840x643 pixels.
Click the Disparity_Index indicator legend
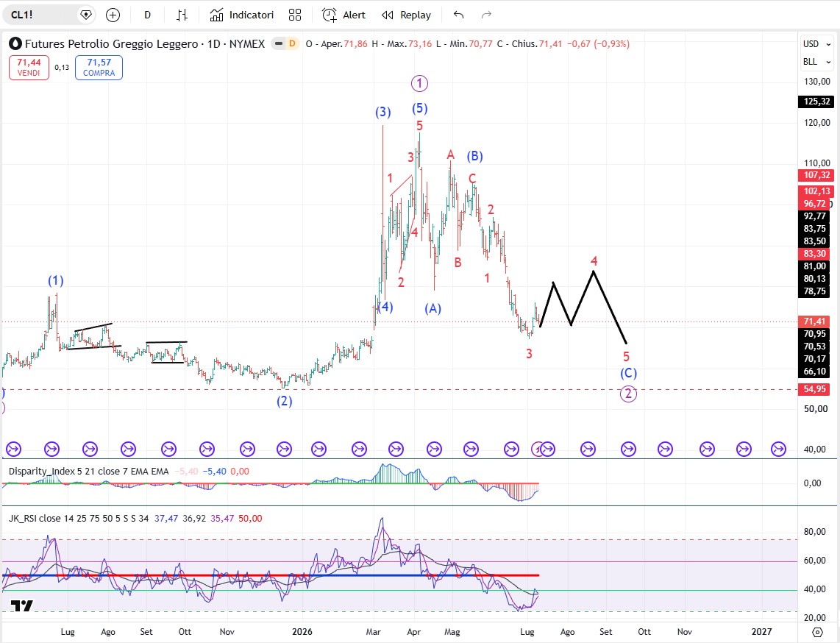coord(88,472)
